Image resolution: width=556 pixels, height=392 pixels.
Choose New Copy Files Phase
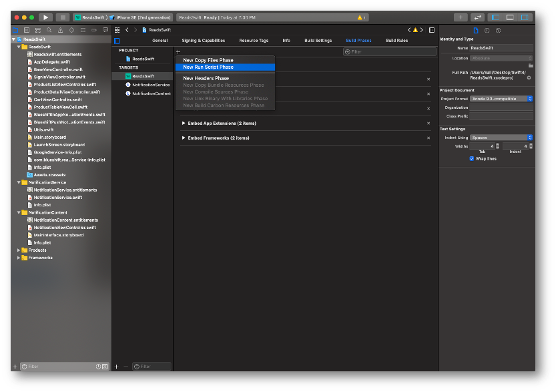(225, 60)
